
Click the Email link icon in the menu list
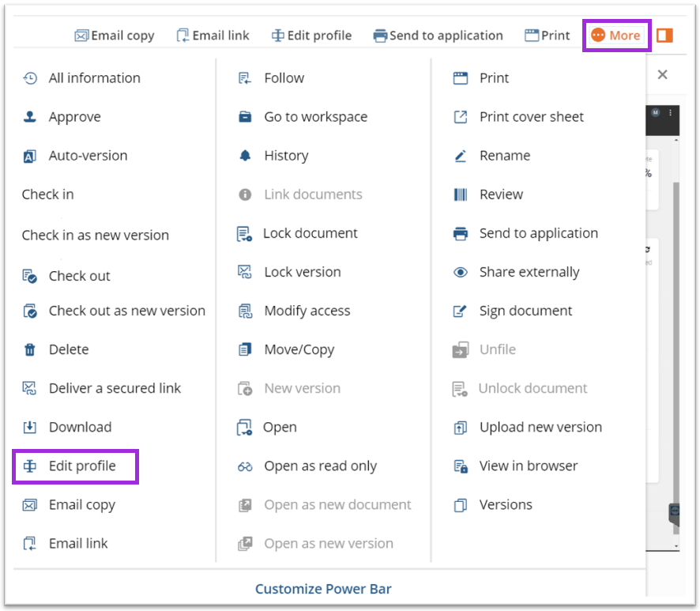(29, 544)
